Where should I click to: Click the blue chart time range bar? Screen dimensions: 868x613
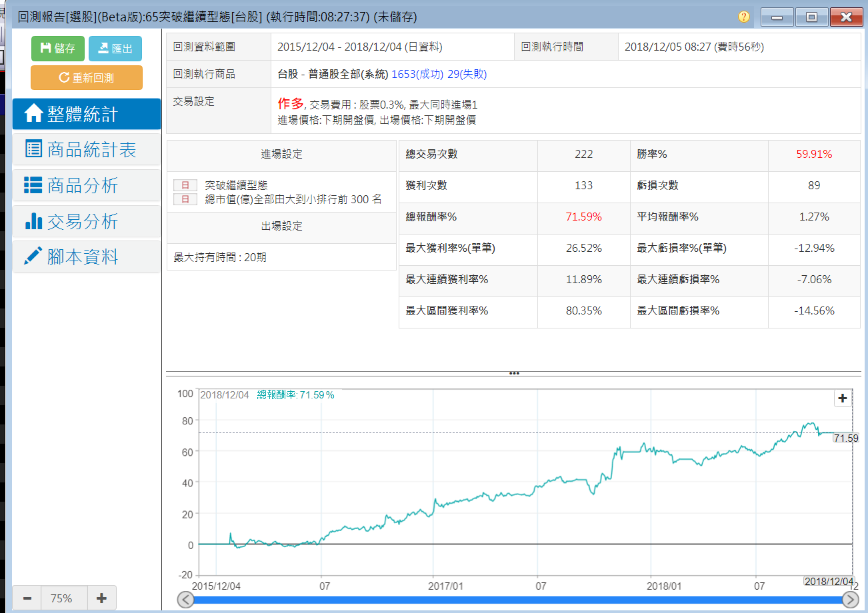pyautogui.click(x=518, y=600)
